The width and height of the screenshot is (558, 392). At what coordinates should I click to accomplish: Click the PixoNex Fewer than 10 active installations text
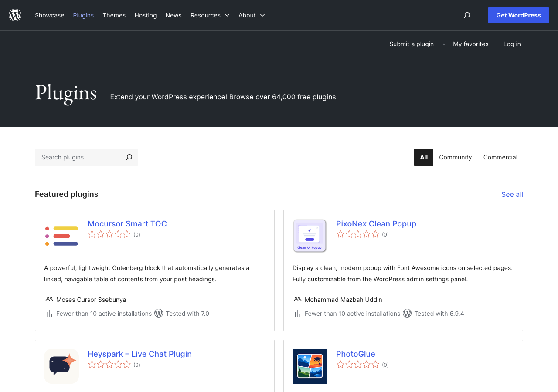(353, 314)
